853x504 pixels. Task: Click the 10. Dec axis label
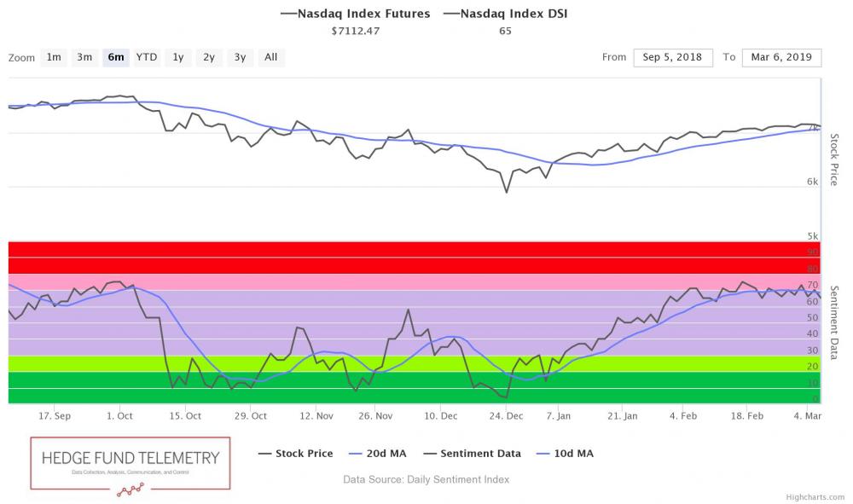441,416
